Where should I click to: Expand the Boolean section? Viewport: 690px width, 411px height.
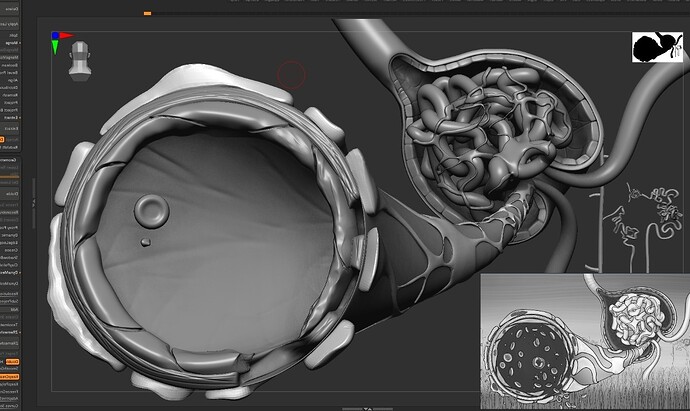[x=10, y=65]
